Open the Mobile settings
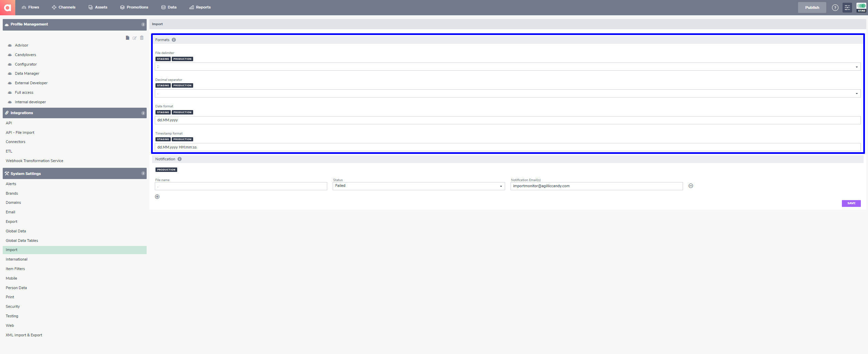 click(x=12, y=278)
